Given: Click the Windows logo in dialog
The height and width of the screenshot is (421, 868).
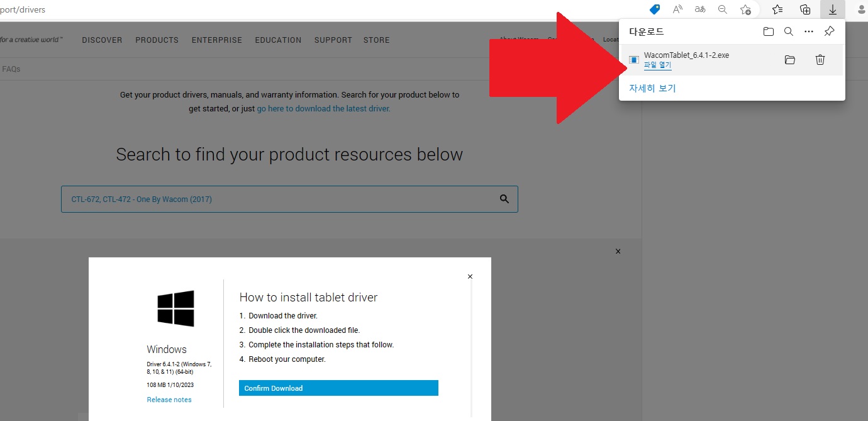Looking at the screenshot, I should [x=175, y=308].
